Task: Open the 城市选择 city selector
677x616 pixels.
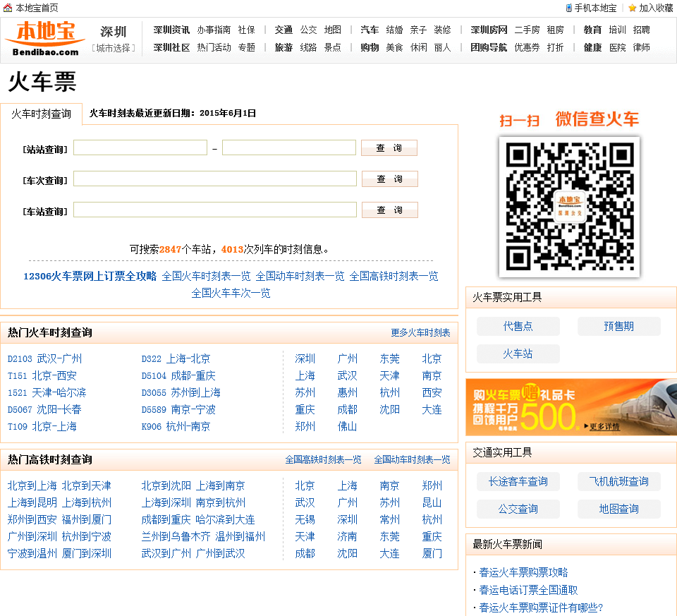Action: click(114, 48)
